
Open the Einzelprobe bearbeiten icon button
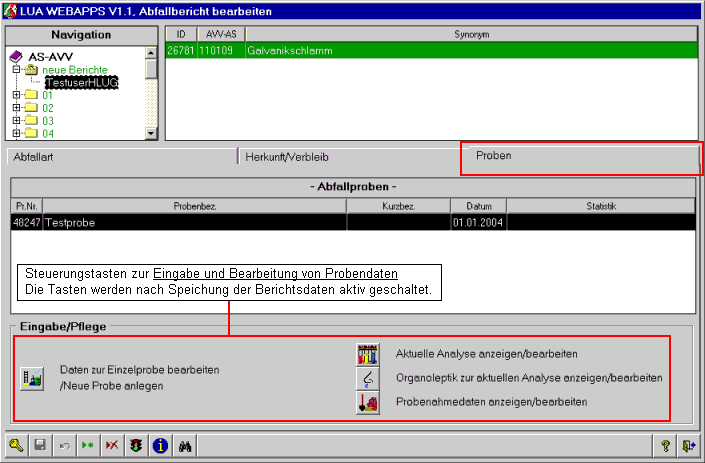tap(32, 377)
